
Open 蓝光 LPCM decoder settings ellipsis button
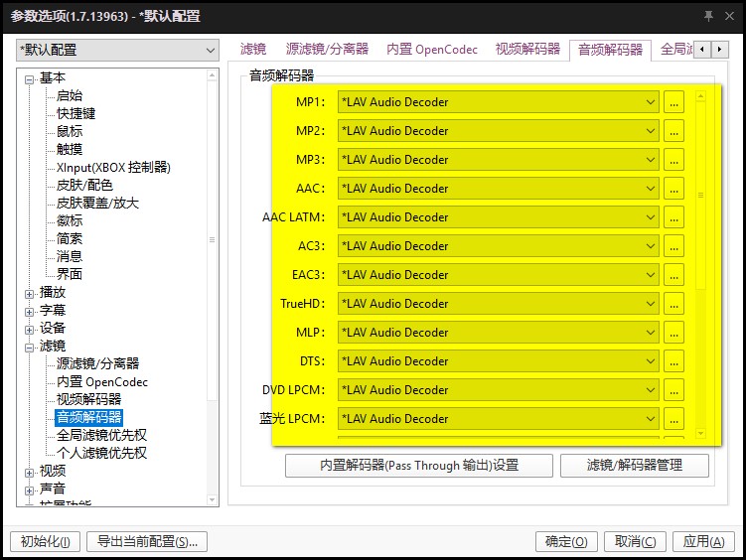pyautogui.click(x=673, y=418)
